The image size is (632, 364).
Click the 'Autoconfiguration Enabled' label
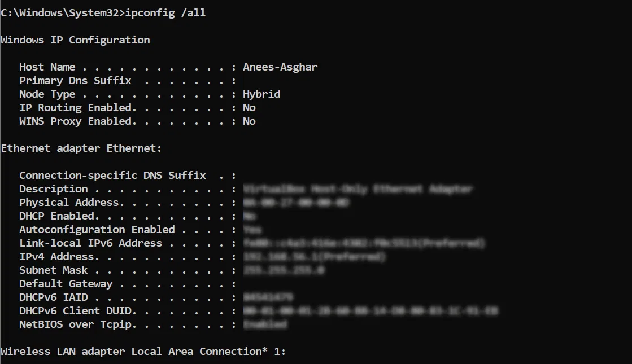[x=97, y=230]
